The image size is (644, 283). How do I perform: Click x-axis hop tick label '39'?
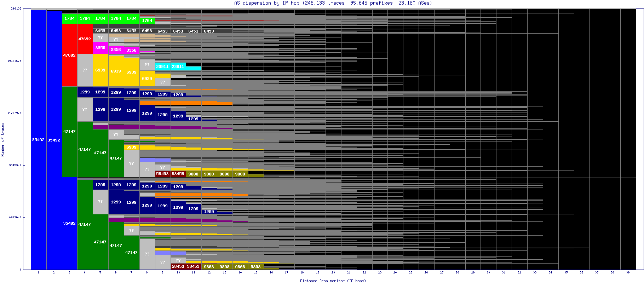(628, 272)
